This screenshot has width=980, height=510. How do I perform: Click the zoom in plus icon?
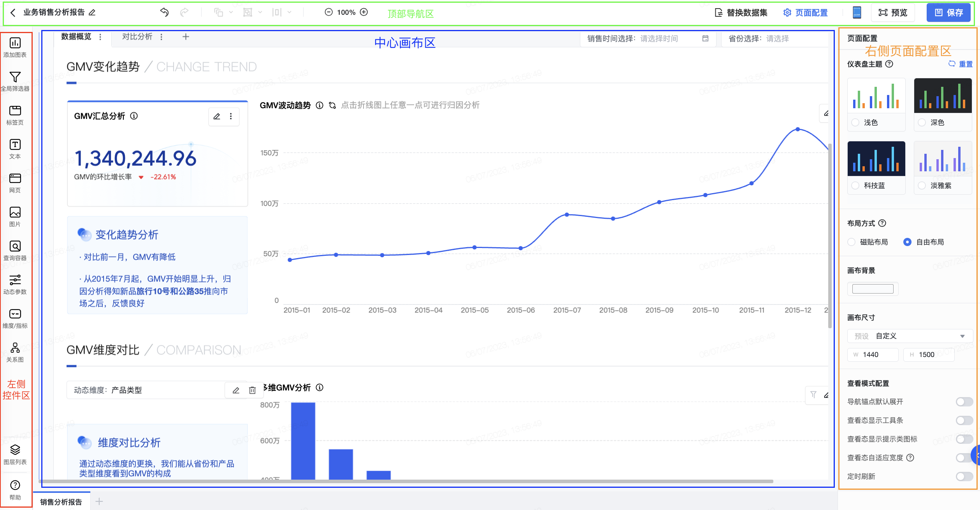click(x=364, y=12)
